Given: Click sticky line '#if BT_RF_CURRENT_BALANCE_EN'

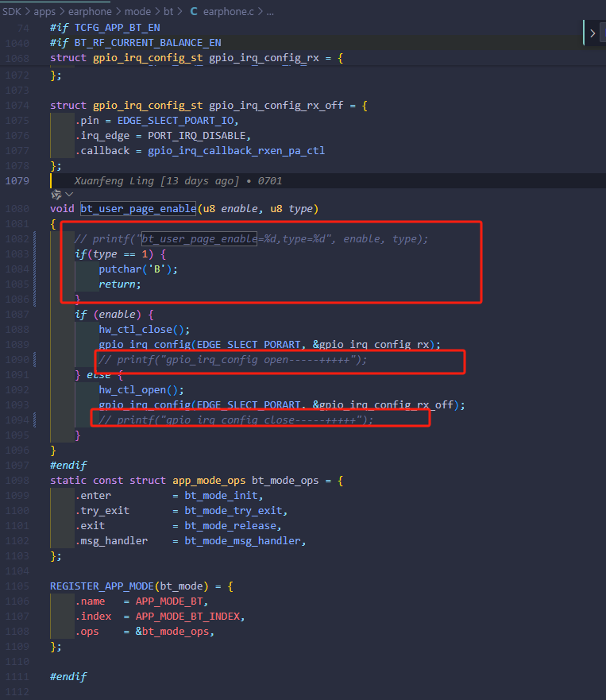Looking at the screenshot, I should click(x=136, y=43).
